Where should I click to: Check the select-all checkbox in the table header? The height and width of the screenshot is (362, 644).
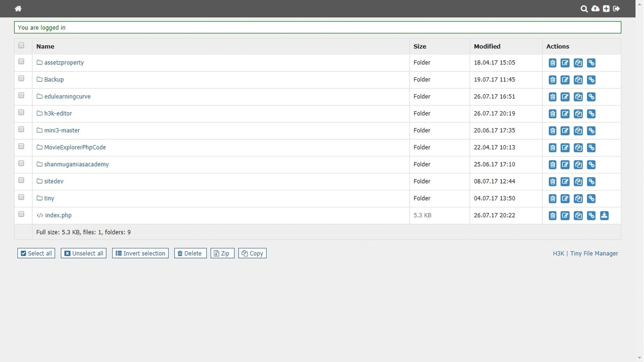point(21,45)
